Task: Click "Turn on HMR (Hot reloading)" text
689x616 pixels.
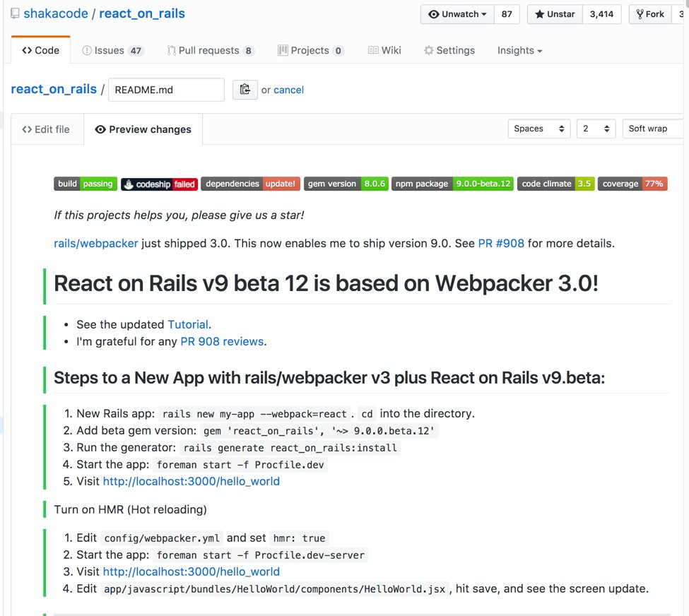Action: pos(130,509)
